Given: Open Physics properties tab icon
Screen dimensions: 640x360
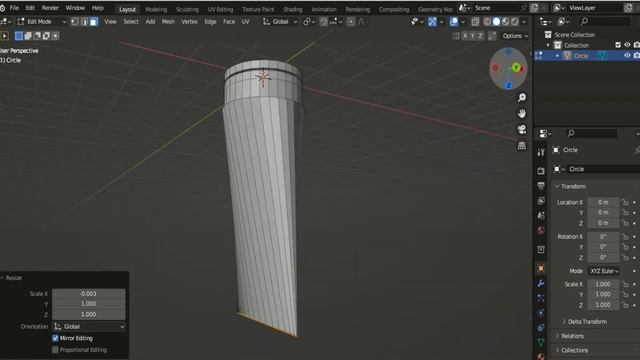Looking at the screenshot, I should pos(541,313).
